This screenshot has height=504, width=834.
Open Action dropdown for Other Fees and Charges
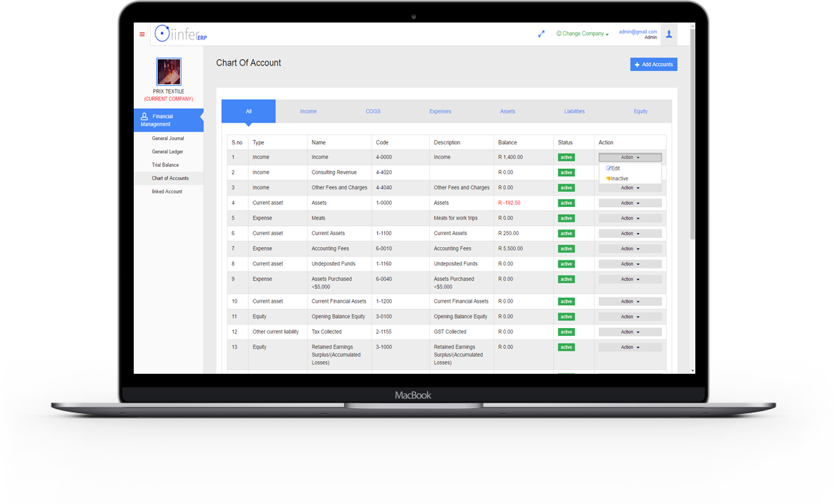tap(631, 188)
